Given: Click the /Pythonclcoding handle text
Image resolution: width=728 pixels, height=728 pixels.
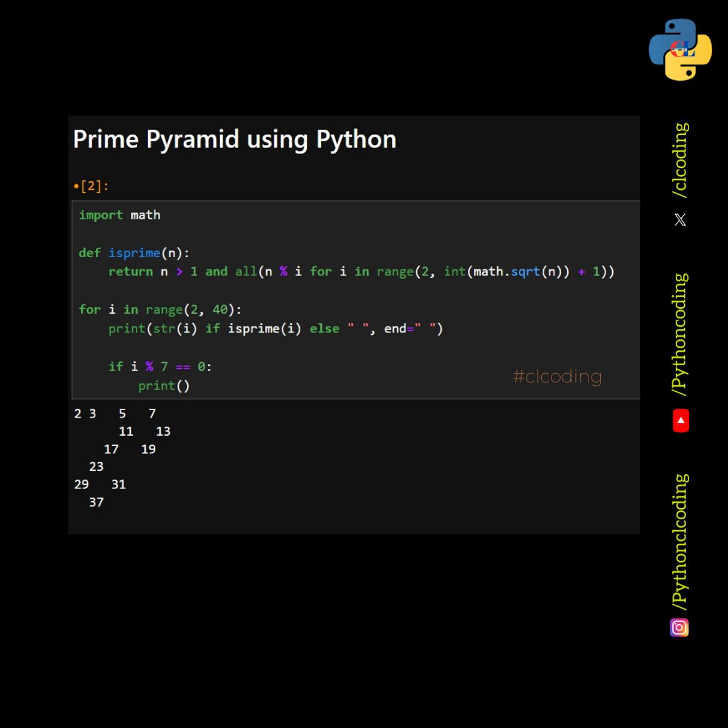Looking at the screenshot, I should pos(679,540).
